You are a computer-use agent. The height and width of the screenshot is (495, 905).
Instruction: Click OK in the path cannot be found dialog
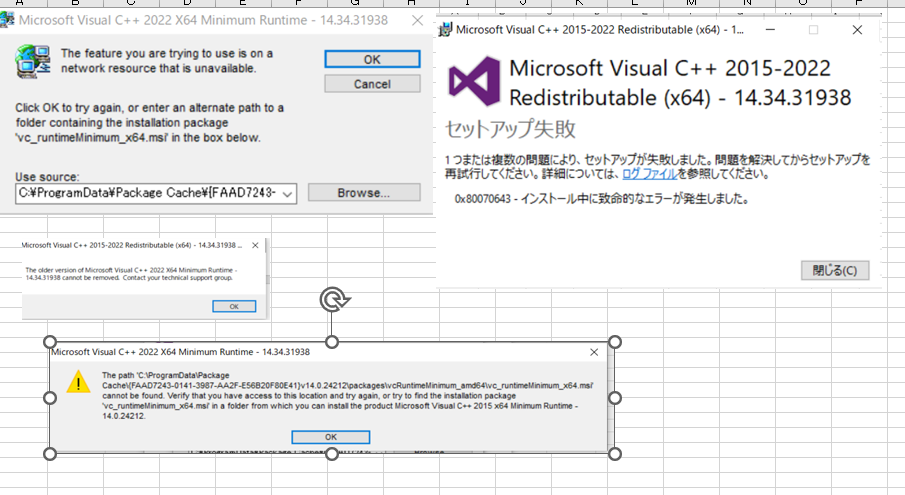[331, 437]
